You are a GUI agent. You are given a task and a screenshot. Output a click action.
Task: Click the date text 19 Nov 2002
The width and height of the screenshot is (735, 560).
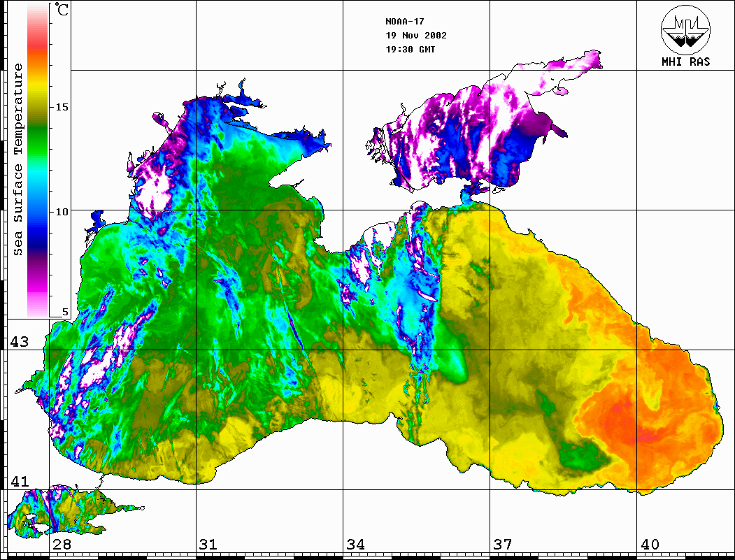pos(416,36)
